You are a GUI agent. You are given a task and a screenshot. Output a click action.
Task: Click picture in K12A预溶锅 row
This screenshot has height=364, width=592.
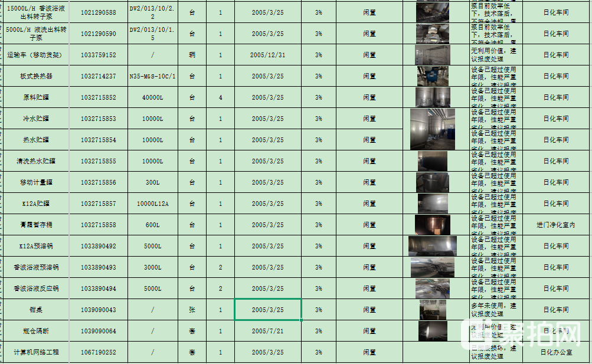coord(432,246)
